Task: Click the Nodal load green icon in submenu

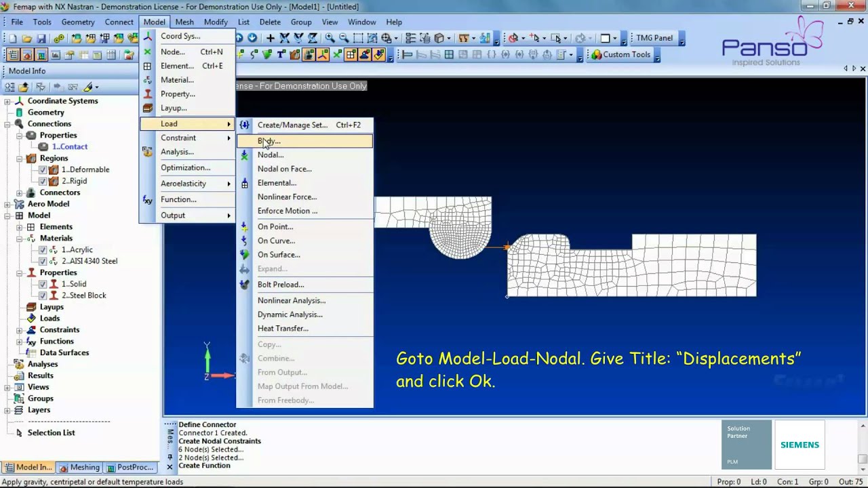Action: tap(245, 155)
